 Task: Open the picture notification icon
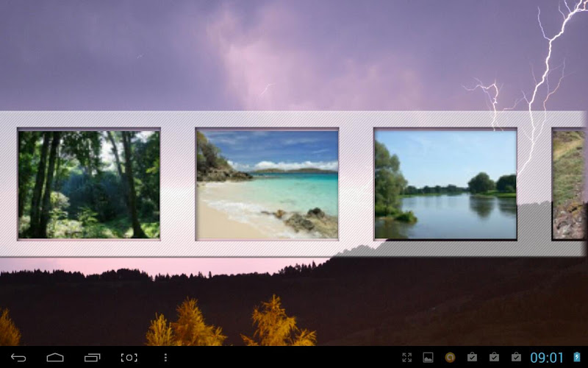[428, 358]
